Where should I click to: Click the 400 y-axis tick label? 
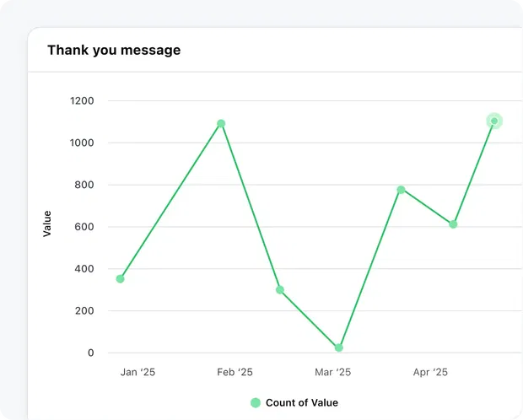coord(84,269)
